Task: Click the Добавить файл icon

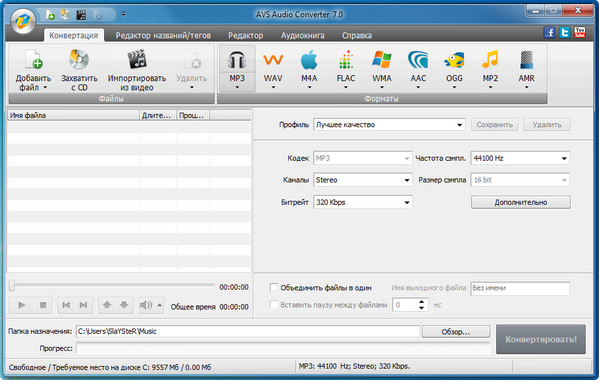Action: (x=34, y=60)
